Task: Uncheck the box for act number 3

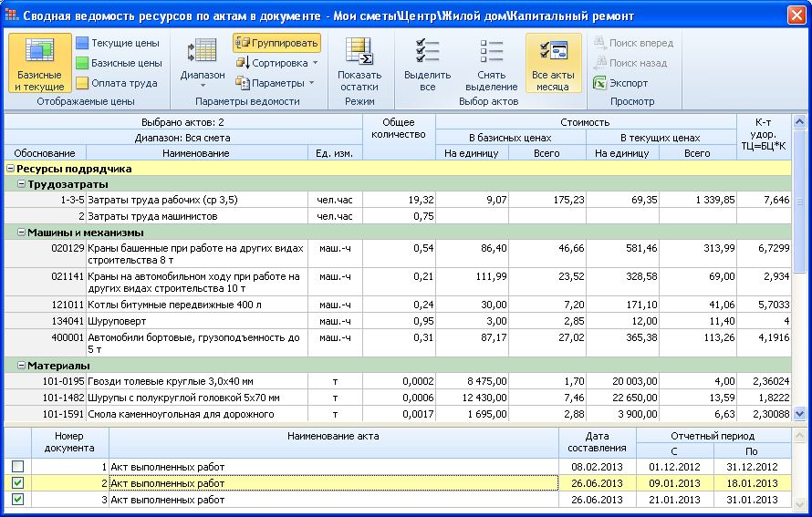Action: click(17, 500)
